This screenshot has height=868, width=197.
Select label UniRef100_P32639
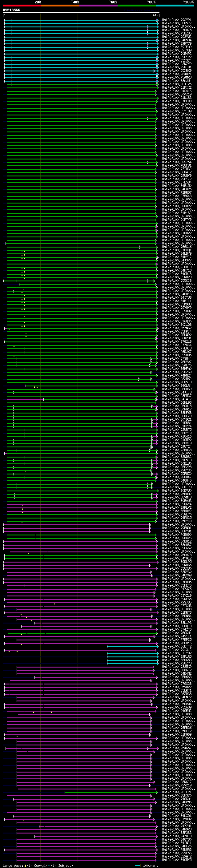[x=176, y=707]
